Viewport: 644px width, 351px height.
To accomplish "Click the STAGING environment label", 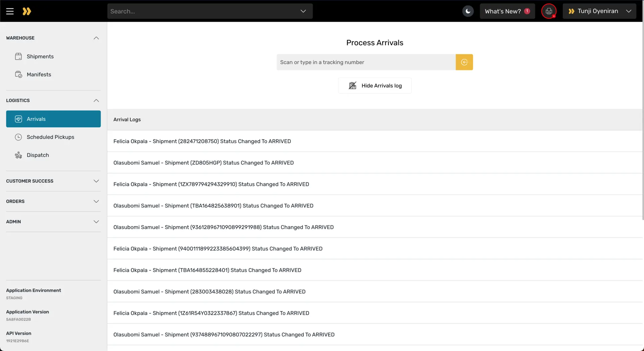I will pyautogui.click(x=14, y=298).
